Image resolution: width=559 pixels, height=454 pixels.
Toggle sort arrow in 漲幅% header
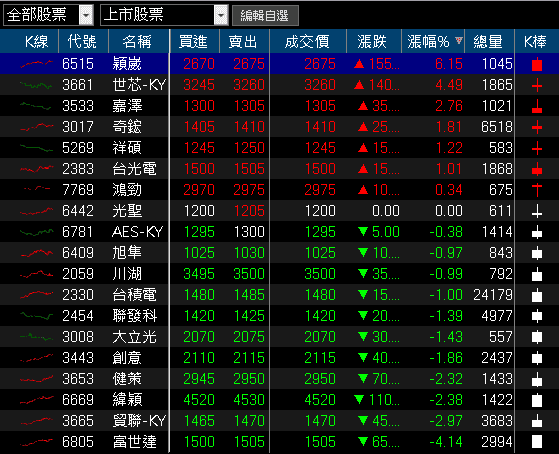click(459, 40)
